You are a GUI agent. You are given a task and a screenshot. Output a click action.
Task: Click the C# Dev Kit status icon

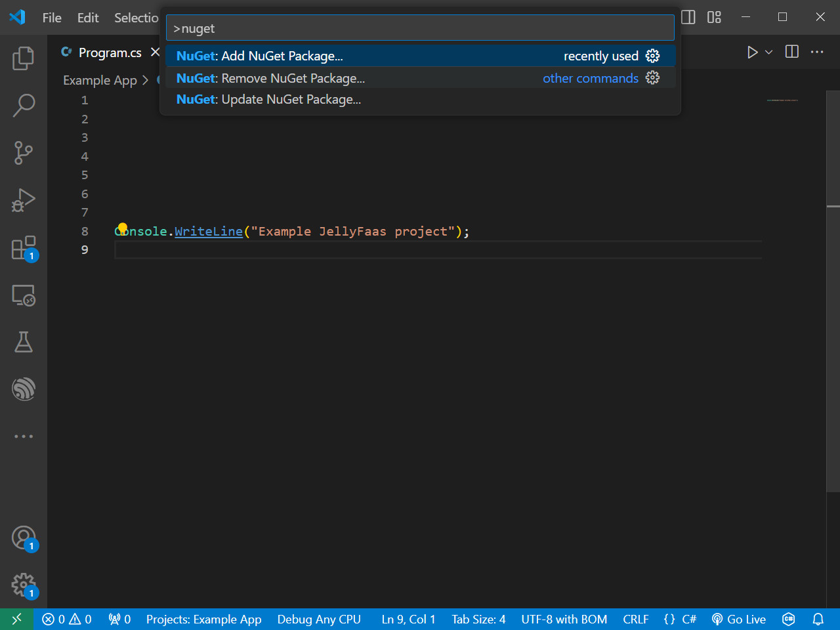tap(789, 619)
